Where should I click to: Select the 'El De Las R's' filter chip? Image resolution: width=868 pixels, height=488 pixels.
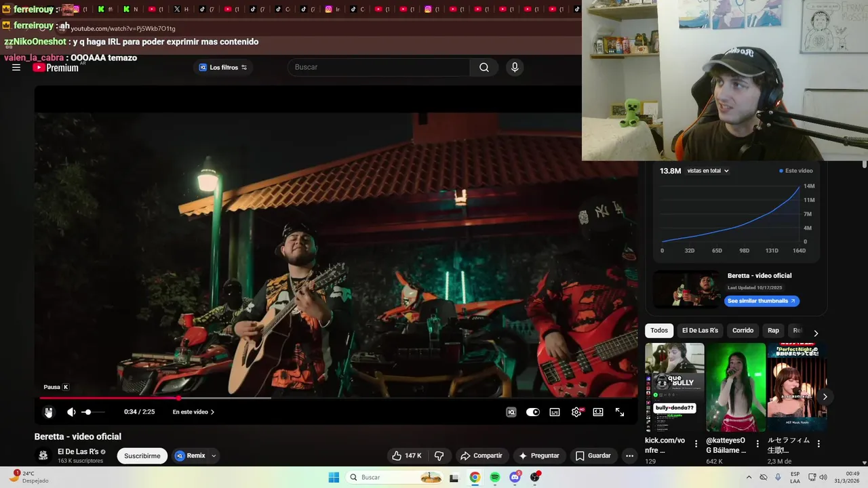pos(700,330)
